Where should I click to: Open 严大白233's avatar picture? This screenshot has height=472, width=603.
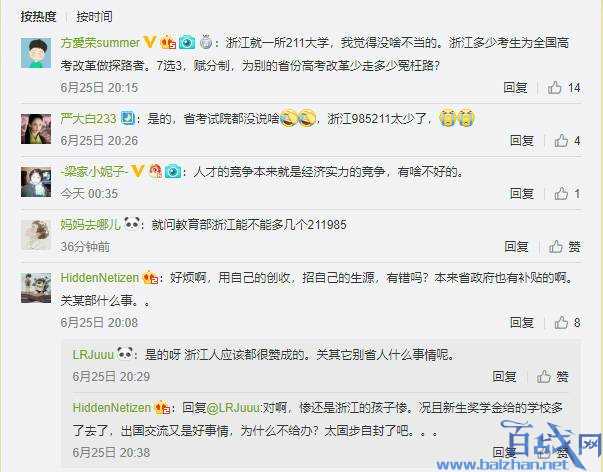tap(36, 129)
